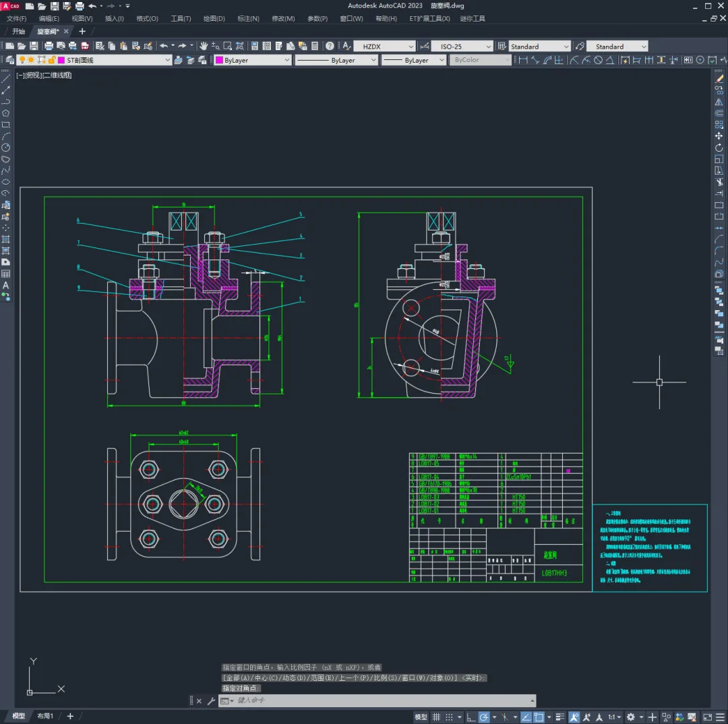Open the HZDX text style dropdown

(384, 47)
